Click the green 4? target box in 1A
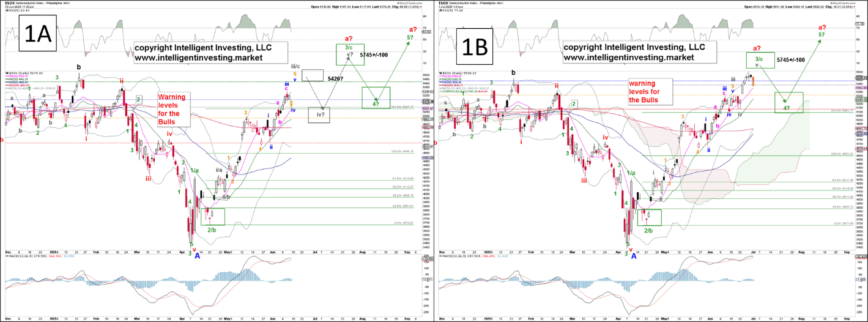The height and width of the screenshot is (322, 868). 376,97
